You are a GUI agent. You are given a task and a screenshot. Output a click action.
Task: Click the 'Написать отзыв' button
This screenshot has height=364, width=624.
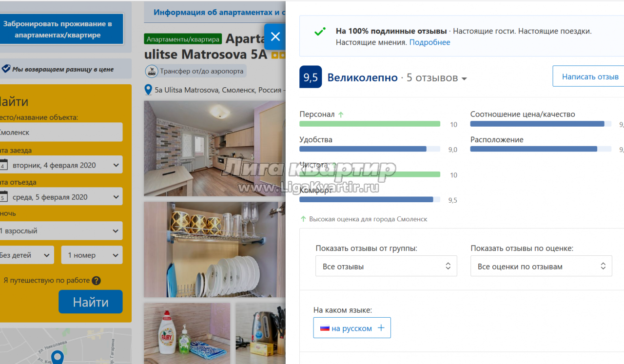point(590,77)
